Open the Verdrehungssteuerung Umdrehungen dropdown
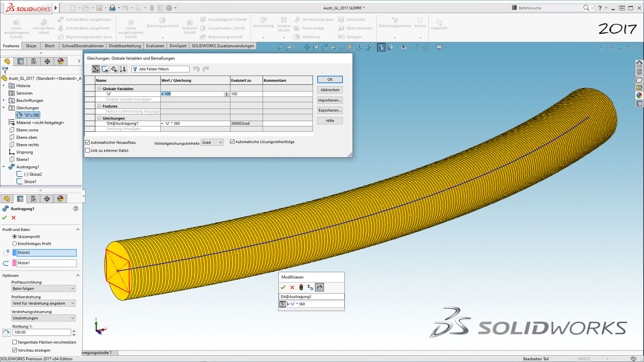 pyautogui.click(x=44, y=318)
